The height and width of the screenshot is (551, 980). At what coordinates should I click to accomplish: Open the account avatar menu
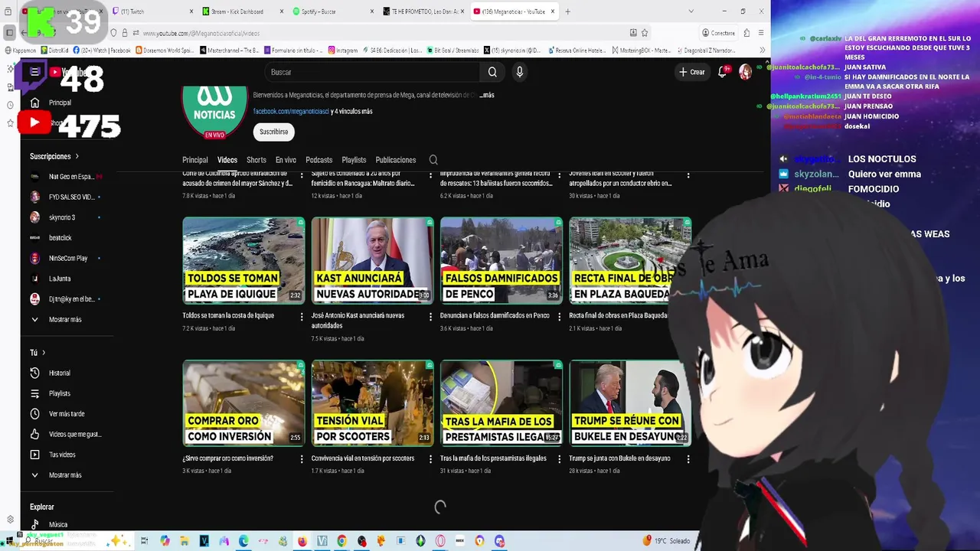pyautogui.click(x=745, y=72)
